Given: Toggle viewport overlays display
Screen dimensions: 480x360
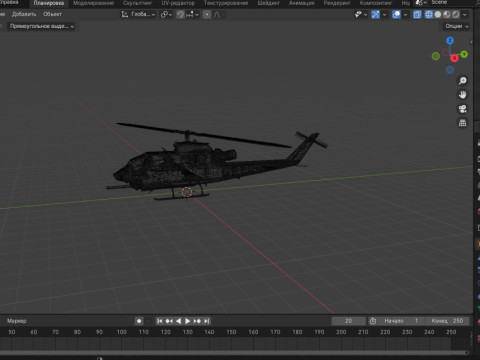Looking at the screenshot, I should point(396,14).
